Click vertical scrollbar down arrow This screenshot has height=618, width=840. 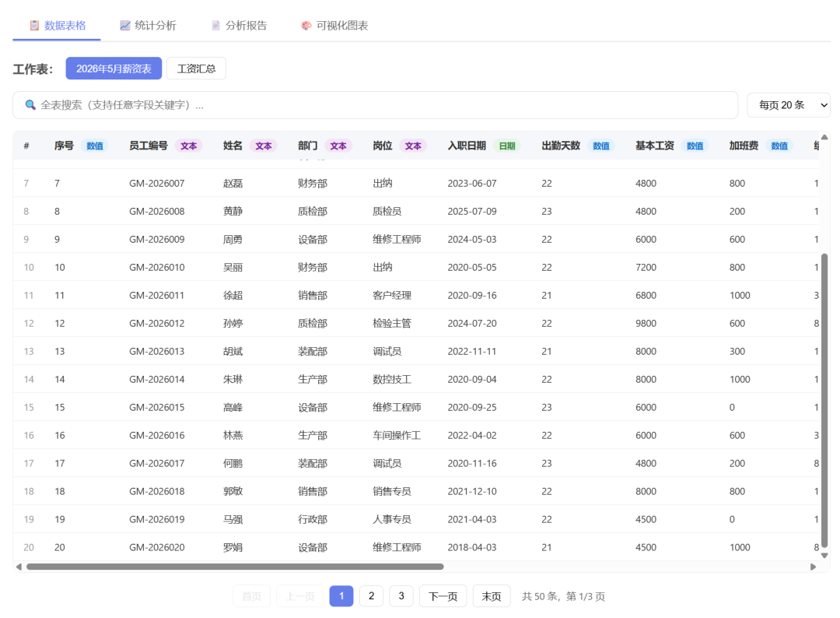pyautogui.click(x=824, y=556)
